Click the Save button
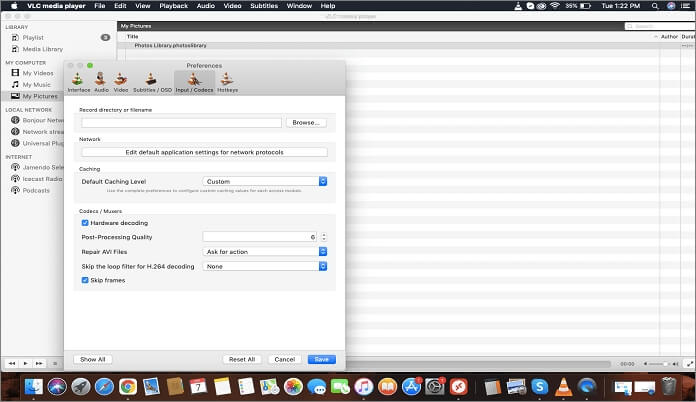Screen dimensions: 696x402 [321, 359]
